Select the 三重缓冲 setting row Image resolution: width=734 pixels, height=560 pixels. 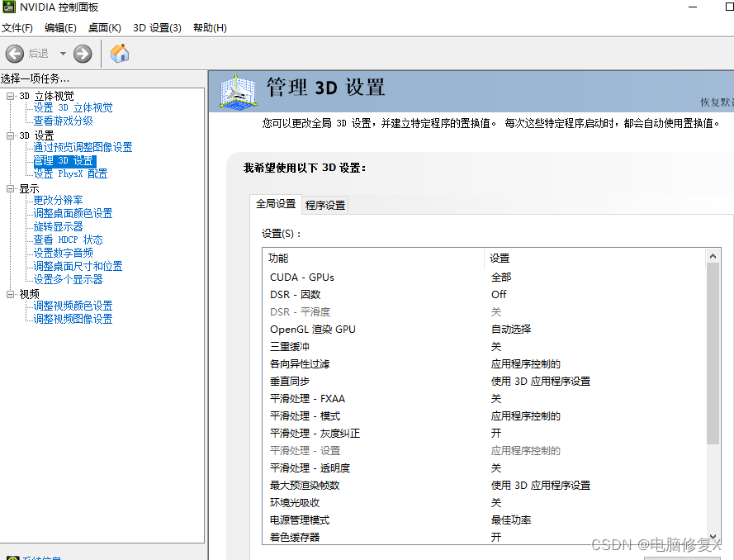point(485,346)
